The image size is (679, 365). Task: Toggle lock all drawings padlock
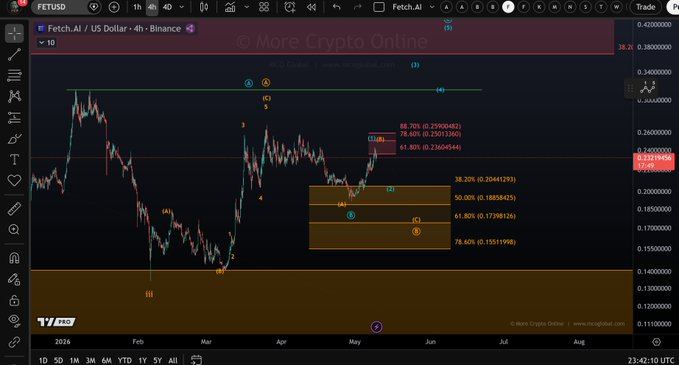tap(14, 300)
